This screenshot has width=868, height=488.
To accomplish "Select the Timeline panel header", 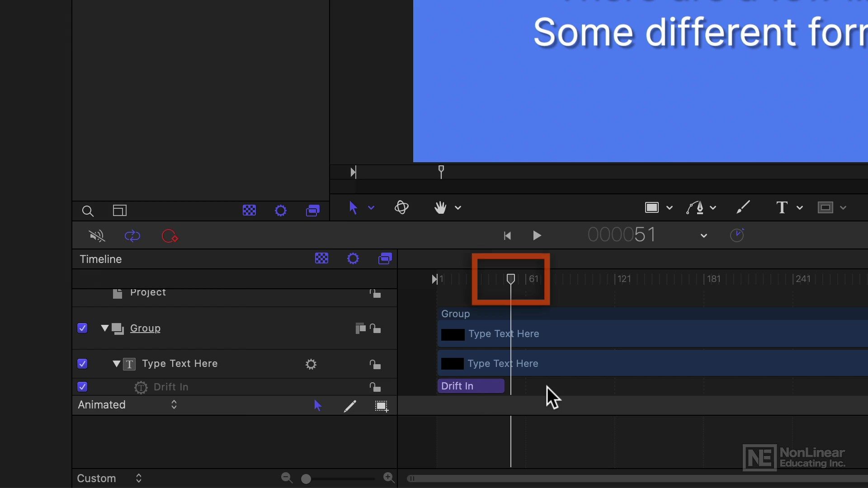I will click(x=101, y=259).
